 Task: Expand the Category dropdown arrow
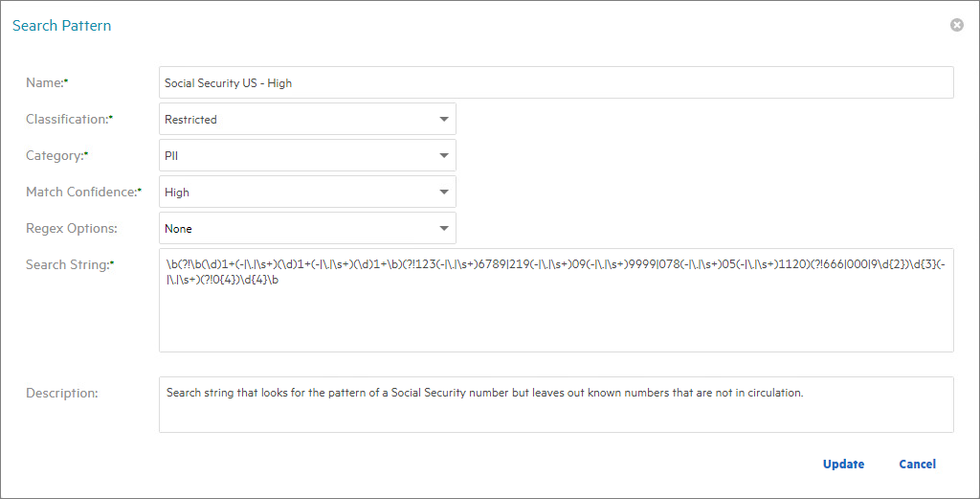click(x=443, y=156)
